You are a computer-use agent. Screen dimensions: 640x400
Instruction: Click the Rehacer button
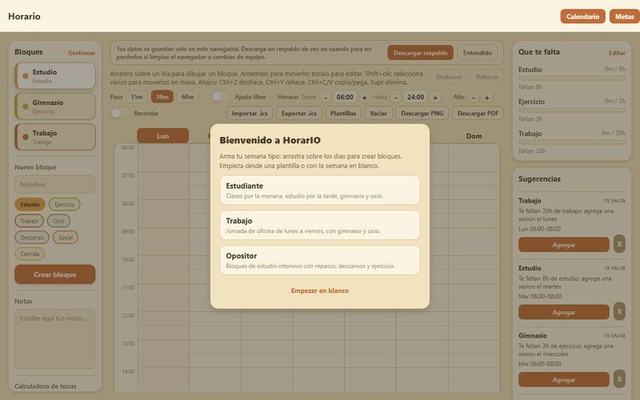click(487, 77)
